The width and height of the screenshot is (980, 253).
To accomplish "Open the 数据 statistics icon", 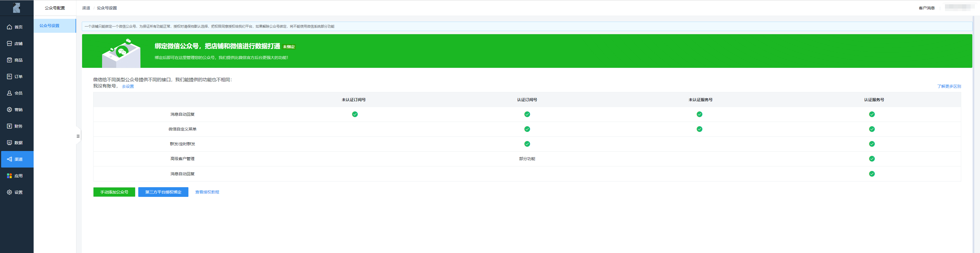I will point(9,143).
